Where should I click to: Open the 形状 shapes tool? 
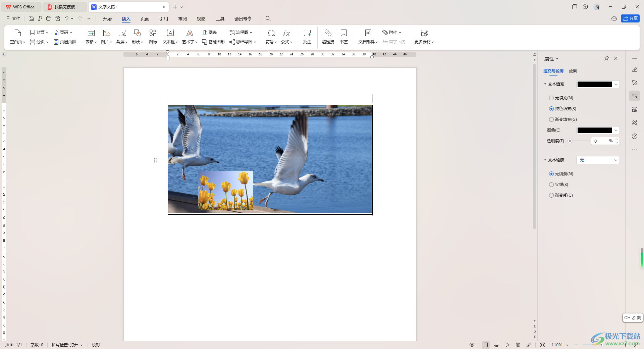(137, 37)
